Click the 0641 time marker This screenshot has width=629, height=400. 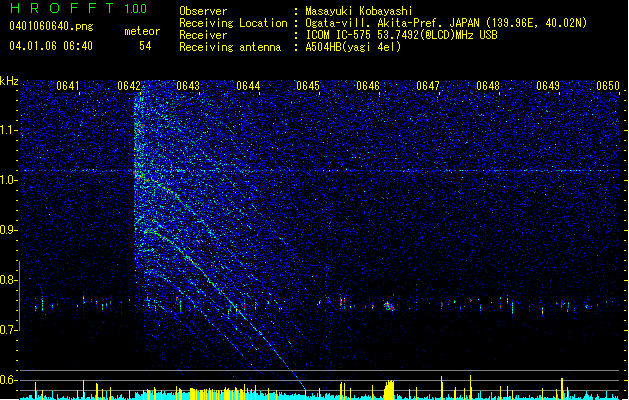point(68,86)
